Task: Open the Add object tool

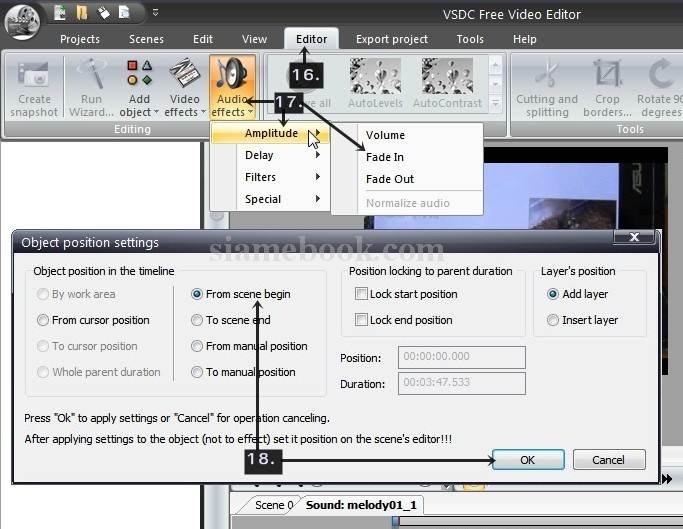Action: click(139, 88)
